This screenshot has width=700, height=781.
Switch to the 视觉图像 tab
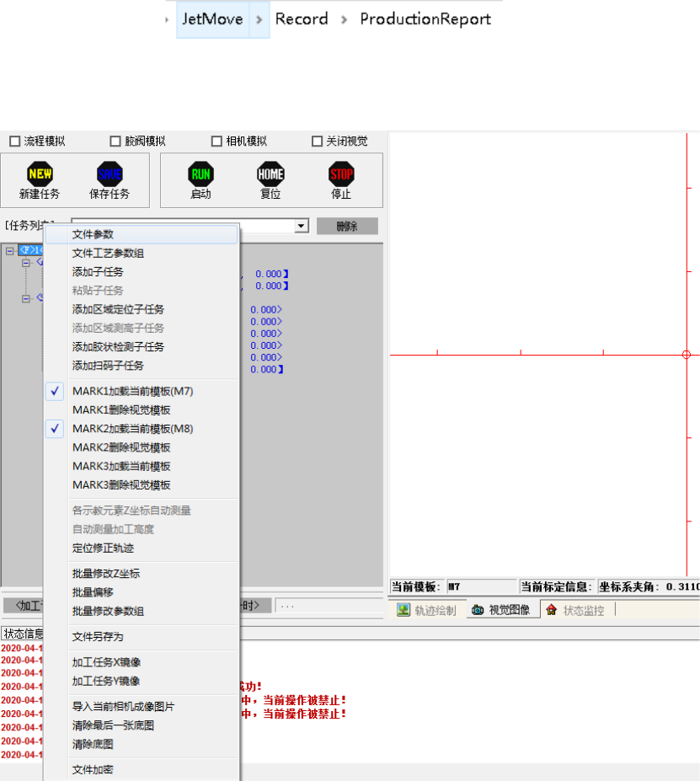point(502,610)
